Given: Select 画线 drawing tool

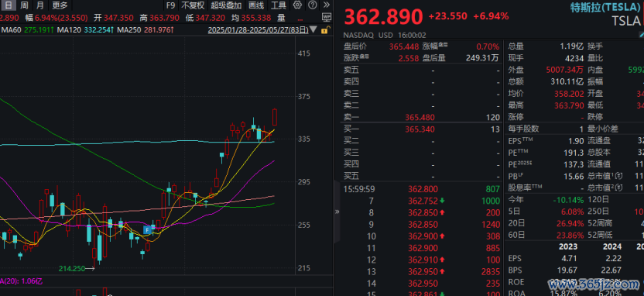Looking at the screenshot, I should point(257,5).
